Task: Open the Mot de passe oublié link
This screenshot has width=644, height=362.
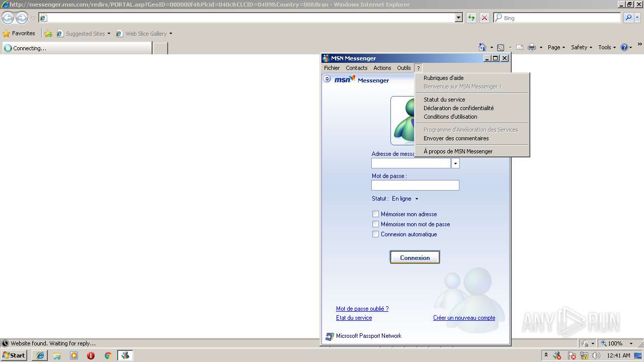Action: point(362,309)
